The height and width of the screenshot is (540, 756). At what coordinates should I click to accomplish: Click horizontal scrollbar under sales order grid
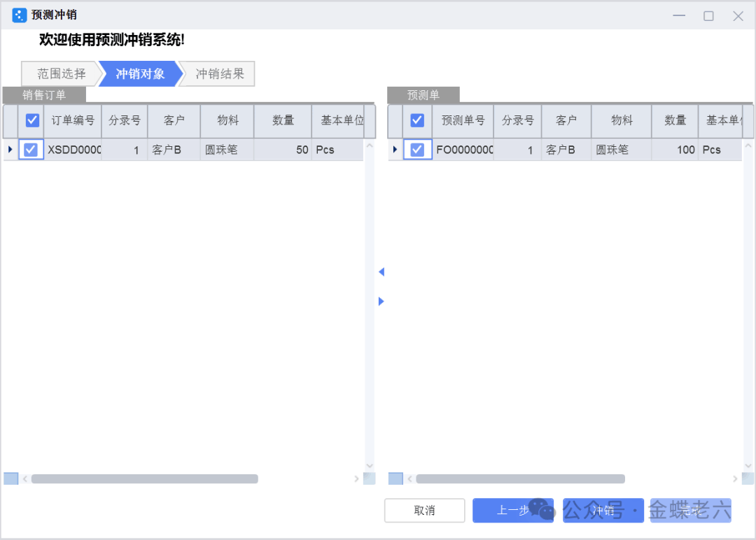pos(144,479)
